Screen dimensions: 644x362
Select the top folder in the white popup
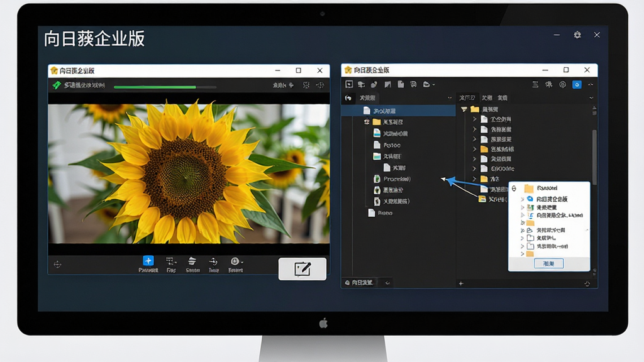click(541, 189)
